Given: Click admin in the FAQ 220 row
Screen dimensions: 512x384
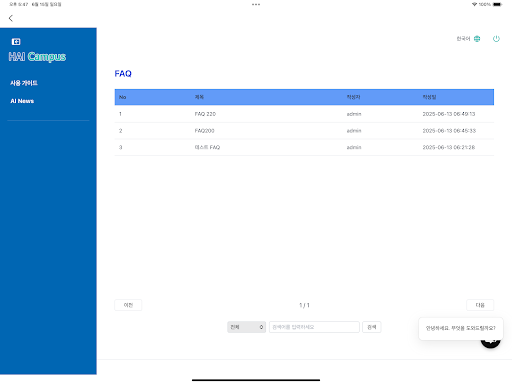Looking at the screenshot, I should 354,114.
